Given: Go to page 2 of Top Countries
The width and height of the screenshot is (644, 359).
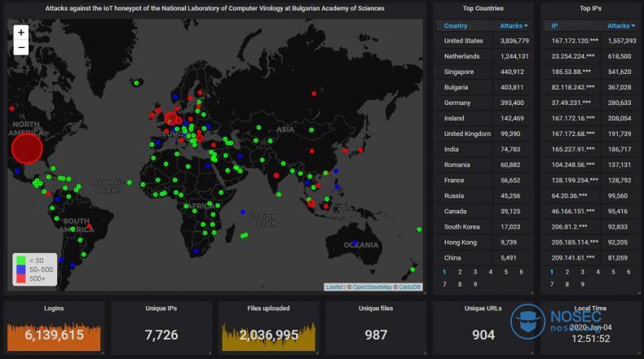Looking at the screenshot, I should coord(460,272).
